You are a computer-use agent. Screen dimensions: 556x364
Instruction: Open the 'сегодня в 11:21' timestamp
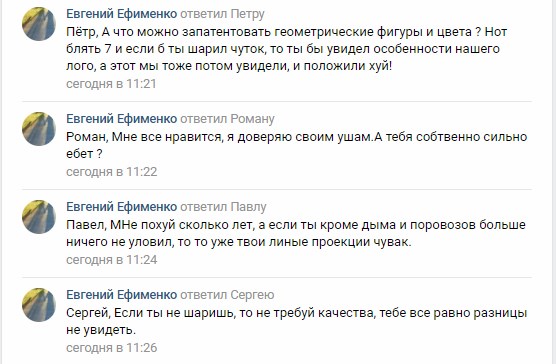tap(111, 84)
